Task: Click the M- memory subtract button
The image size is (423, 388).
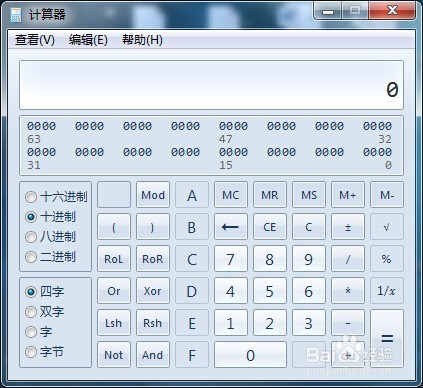Action: 387,195
